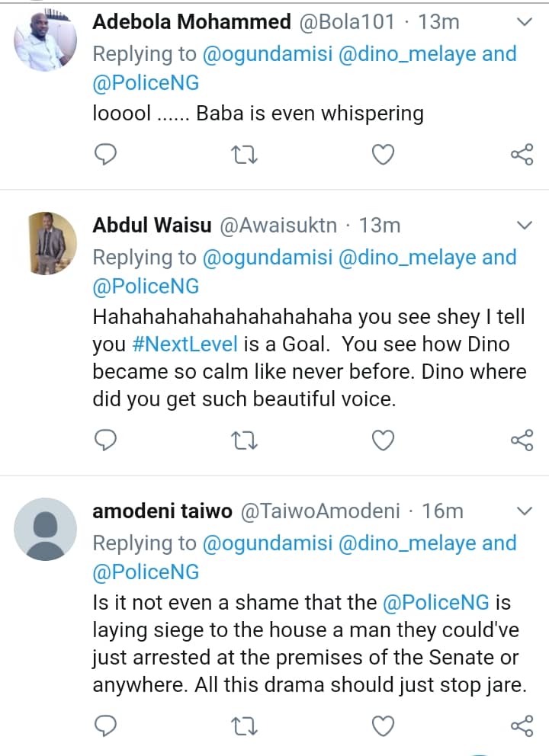Share Adebola Mohammed's tweet
Image resolution: width=549 pixels, height=756 pixels.
(x=522, y=155)
